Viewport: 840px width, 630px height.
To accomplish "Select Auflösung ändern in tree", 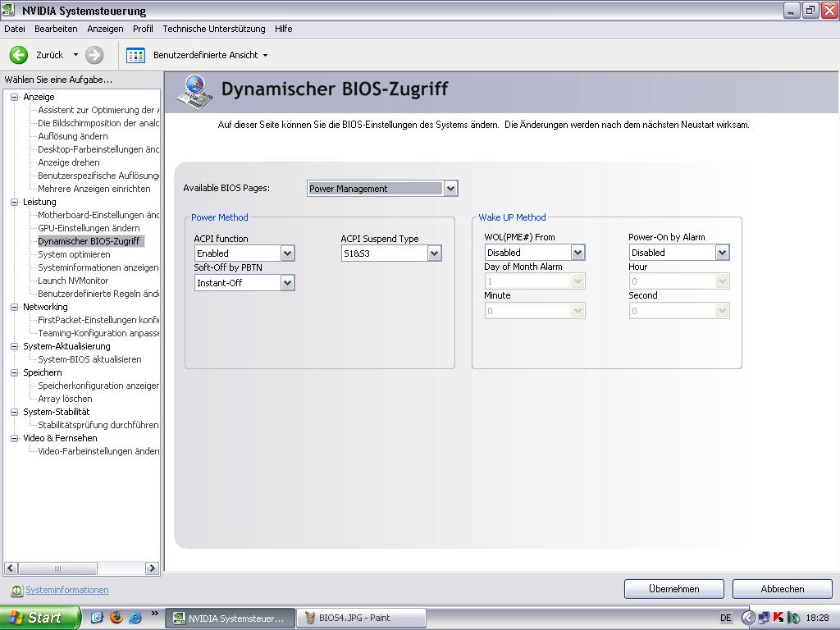I will [x=73, y=136].
